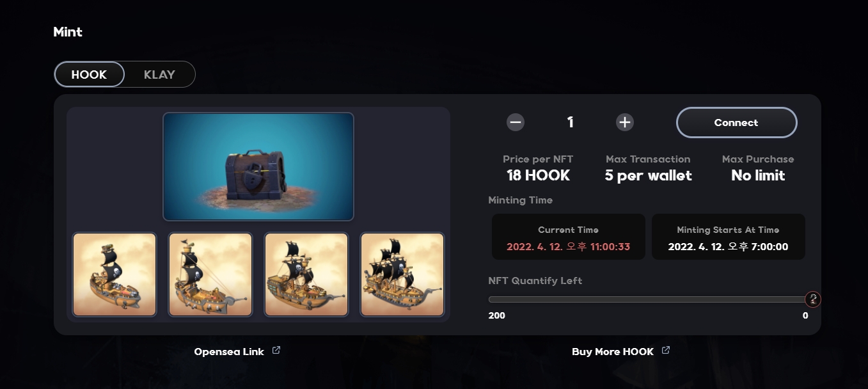Select the second pirate ship thumbnail
The width and height of the screenshot is (868, 389).
[x=210, y=274]
